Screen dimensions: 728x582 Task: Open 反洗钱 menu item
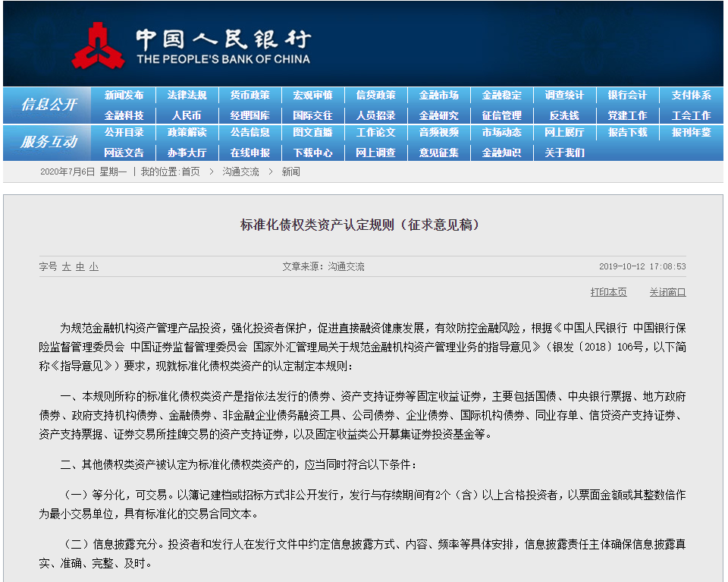(564, 115)
